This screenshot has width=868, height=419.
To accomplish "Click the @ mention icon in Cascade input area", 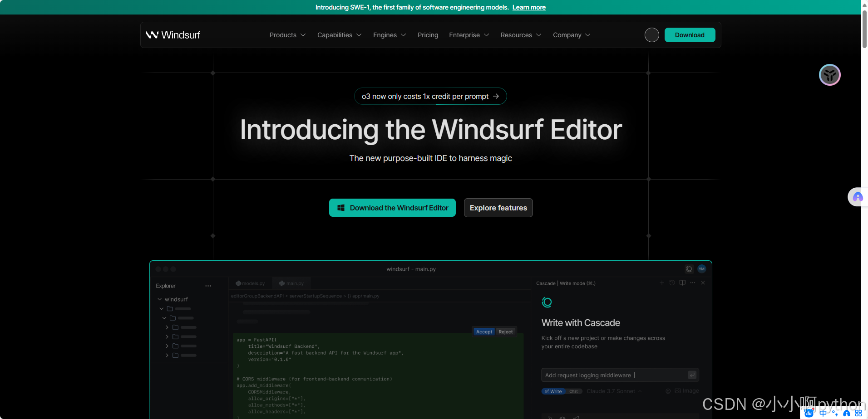I will tap(668, 390).
